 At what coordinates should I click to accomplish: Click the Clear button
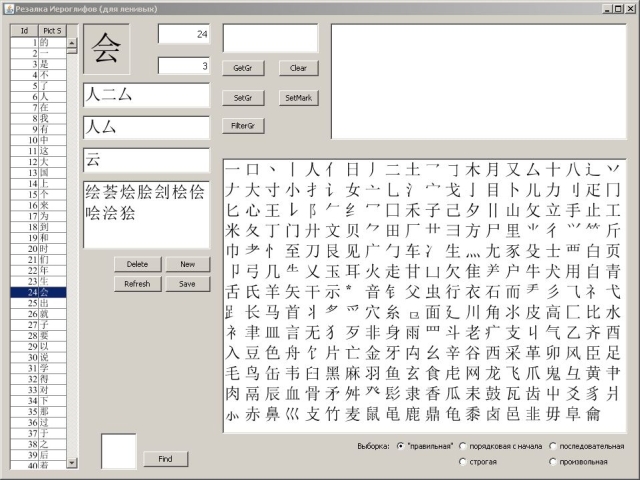(x=298, y=68)
